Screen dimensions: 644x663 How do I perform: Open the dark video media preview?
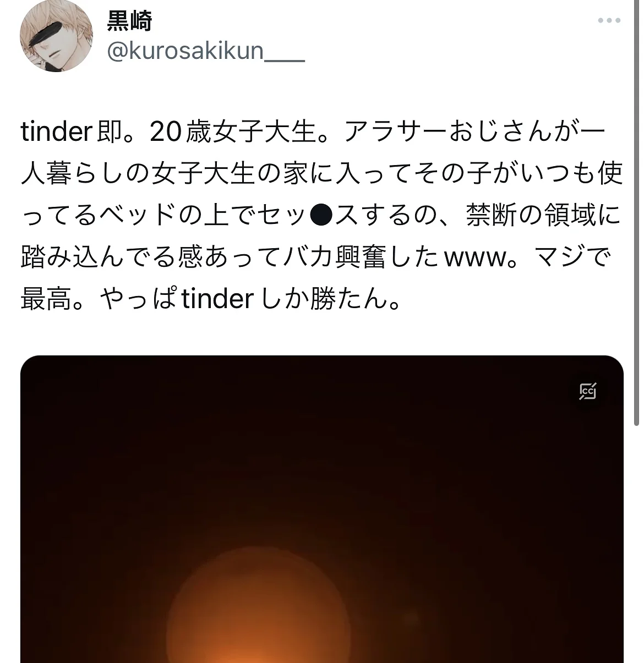coord(322,509)
